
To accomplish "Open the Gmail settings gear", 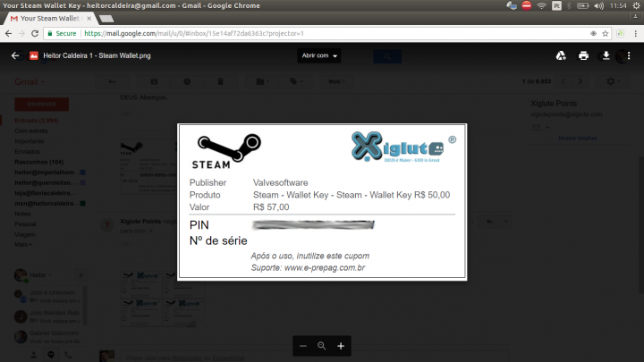I will (614, 81).
